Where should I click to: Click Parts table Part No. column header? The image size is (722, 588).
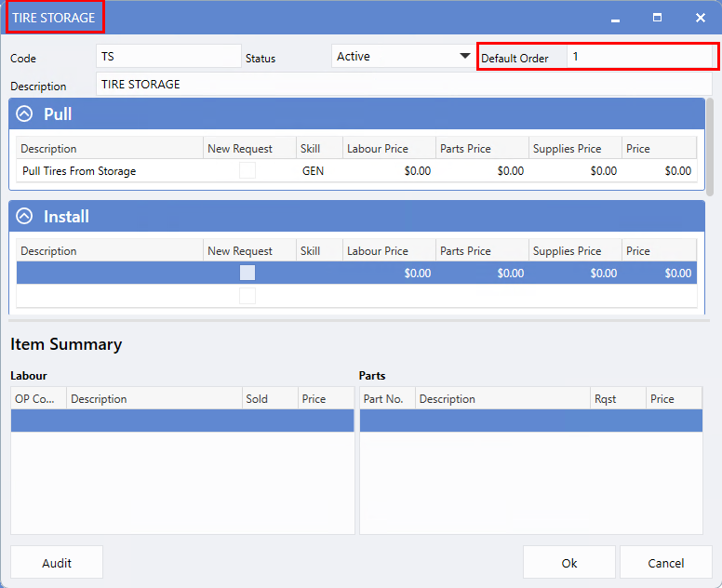[x=386, y=399]
